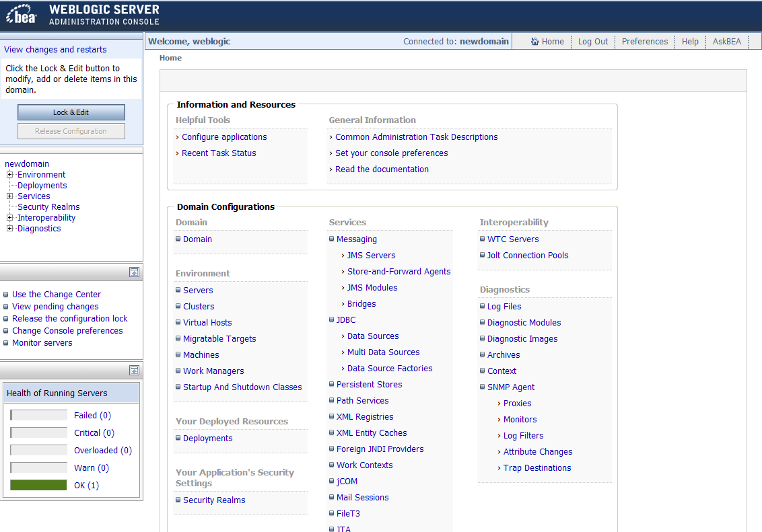Click Home breadcrumb link
762x532 pixels.
(x=170, y=58)
